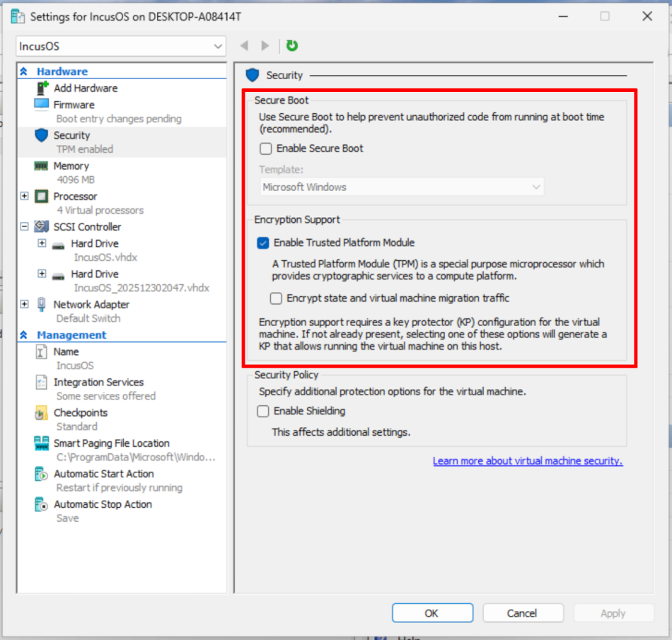This screenshot has height=640, width=672.
Task: Click the Cancel button
Action: coord(523,612)
